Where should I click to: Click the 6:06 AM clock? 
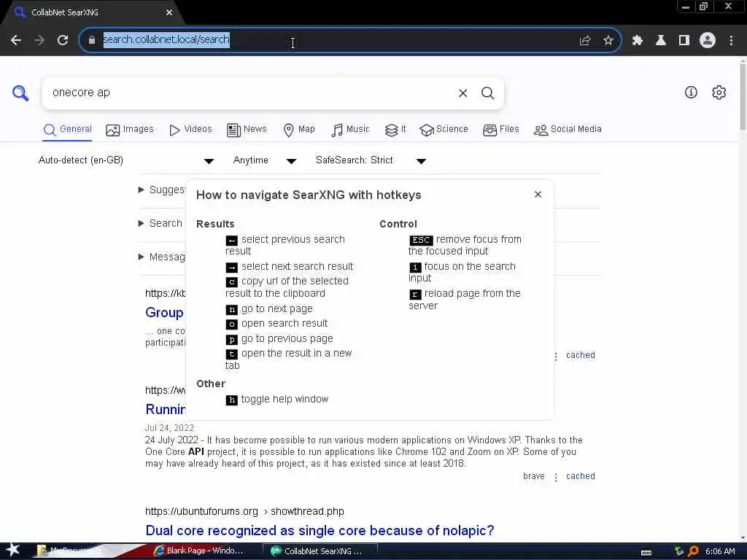click(x=720, y=551)
